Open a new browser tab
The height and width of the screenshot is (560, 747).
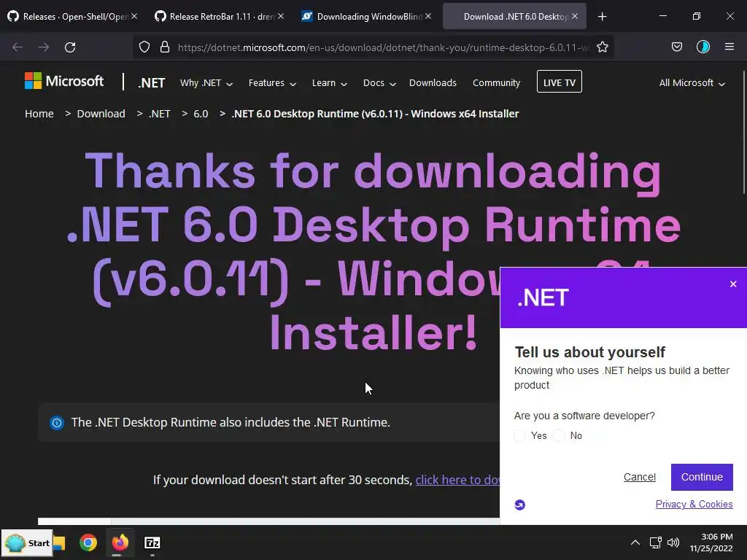[602, 17]
